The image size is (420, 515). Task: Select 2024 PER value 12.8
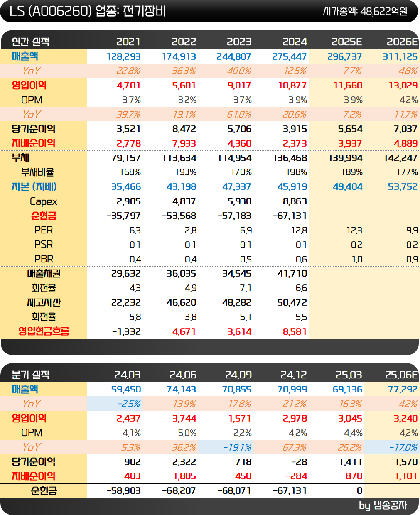coord(299,231)
